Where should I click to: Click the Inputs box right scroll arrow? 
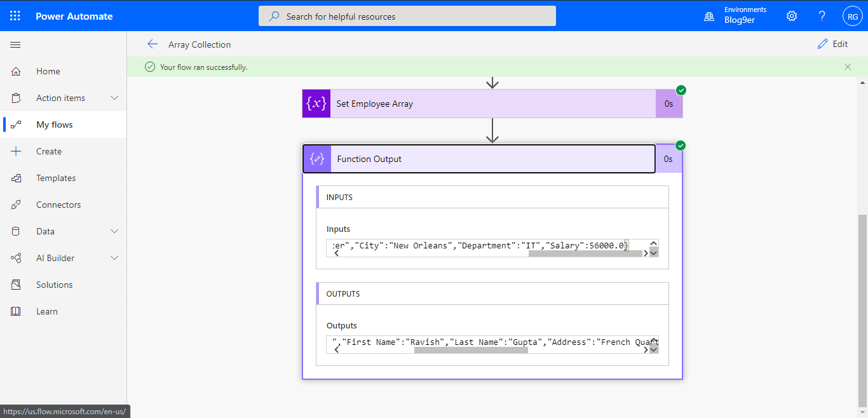(645, 253)
